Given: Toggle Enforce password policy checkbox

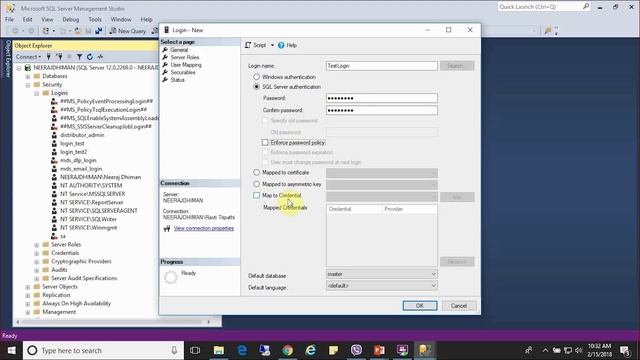Looking at the screenshot, I should (x=265, y=142).
